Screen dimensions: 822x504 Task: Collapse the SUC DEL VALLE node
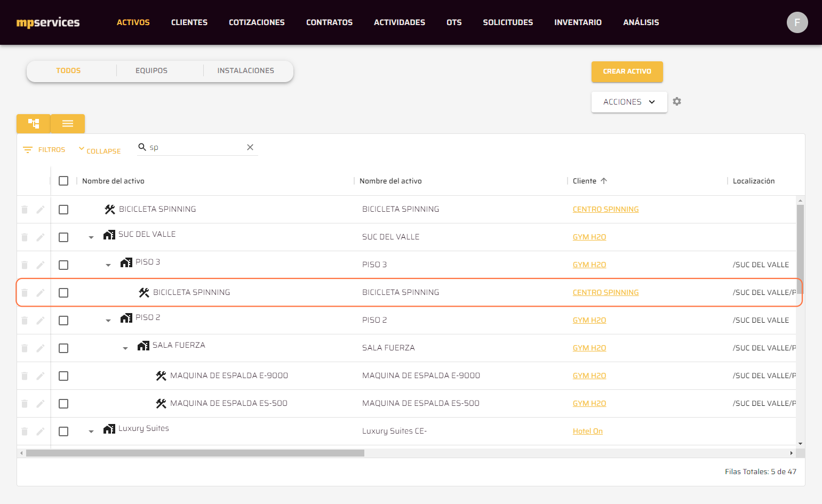[x=91, y=237]
